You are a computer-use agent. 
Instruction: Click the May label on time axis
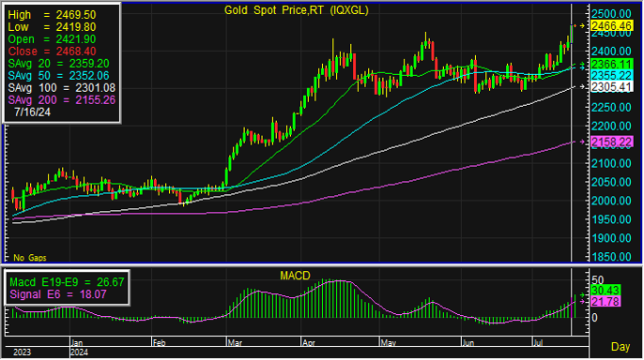tap(388, 342)
